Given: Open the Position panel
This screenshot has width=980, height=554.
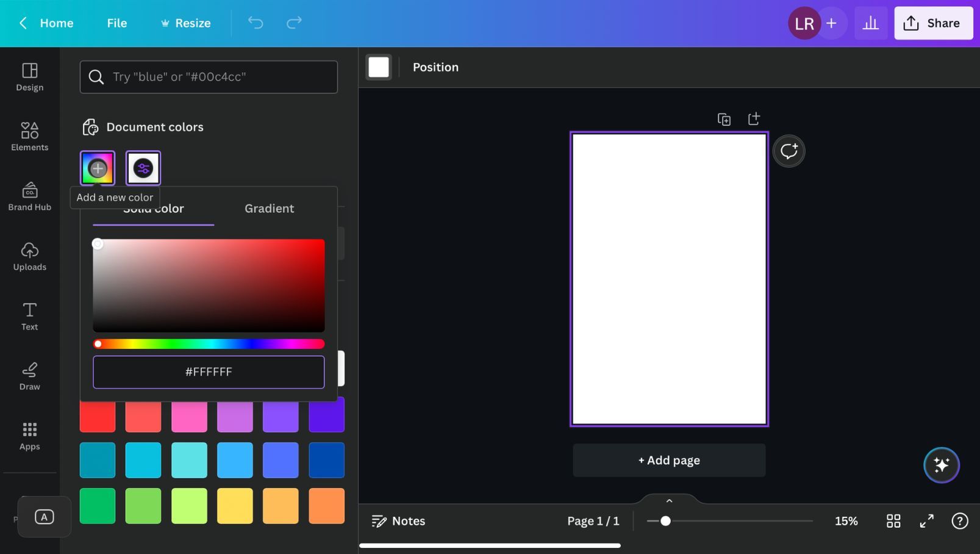Looking at the screenshot, I should (x=435, y=67).
